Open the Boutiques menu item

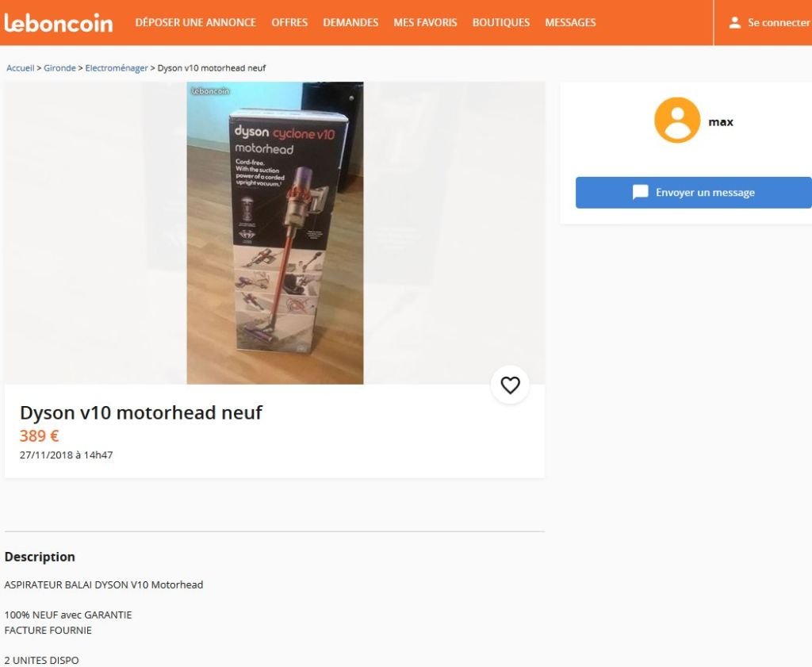[x=501, y=23]
